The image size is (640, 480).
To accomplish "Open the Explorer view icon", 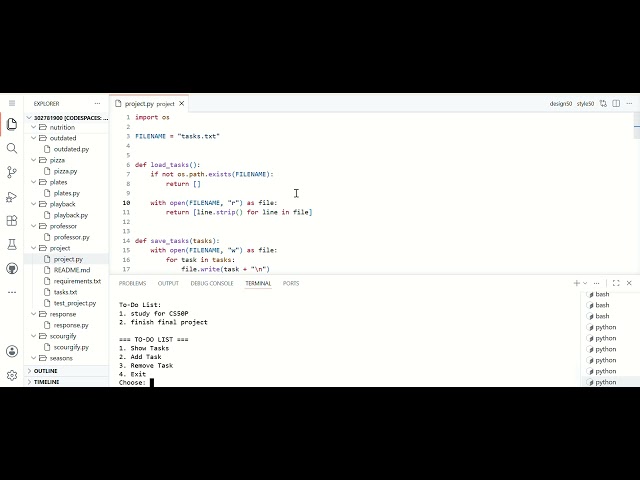I will [12, 124].
